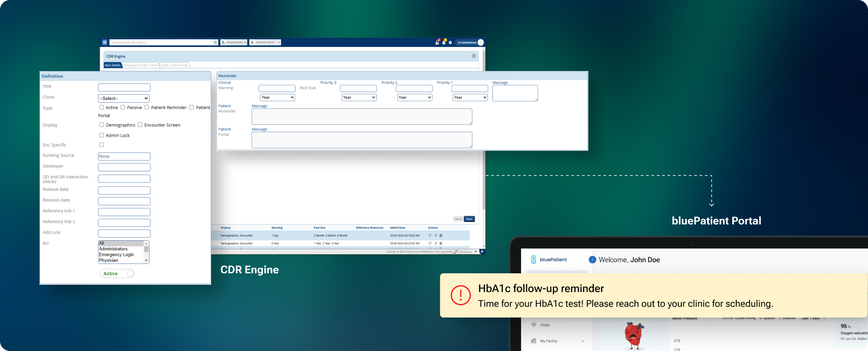Click the ZH Administrator profile avatar

[x=481, y=42]
